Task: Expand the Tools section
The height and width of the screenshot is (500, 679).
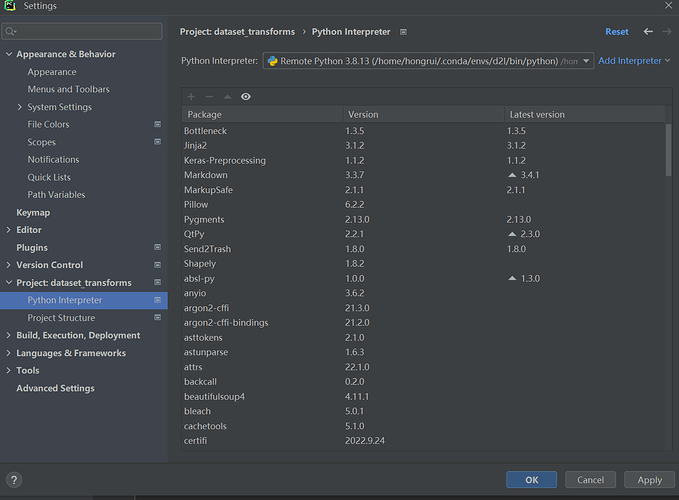Action: (x=9, y=371)
